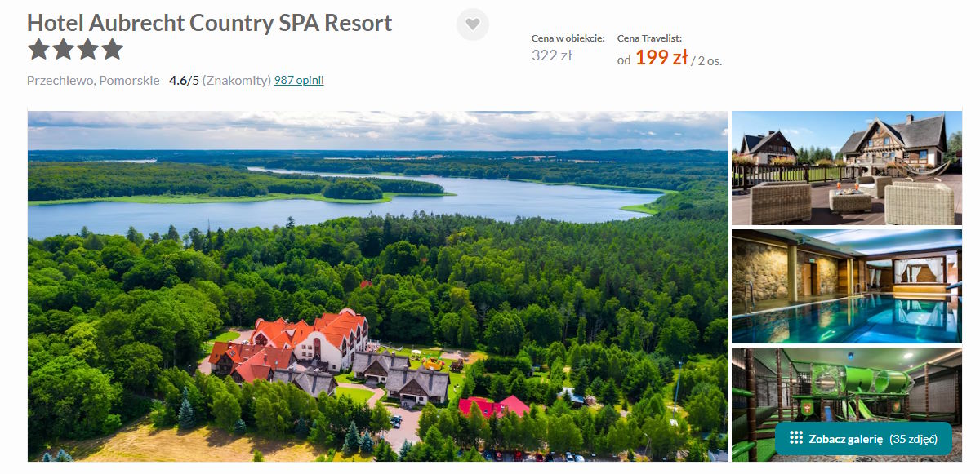View the green slide playroom thumbnail

pyautogui.click(x=847, y=405)
